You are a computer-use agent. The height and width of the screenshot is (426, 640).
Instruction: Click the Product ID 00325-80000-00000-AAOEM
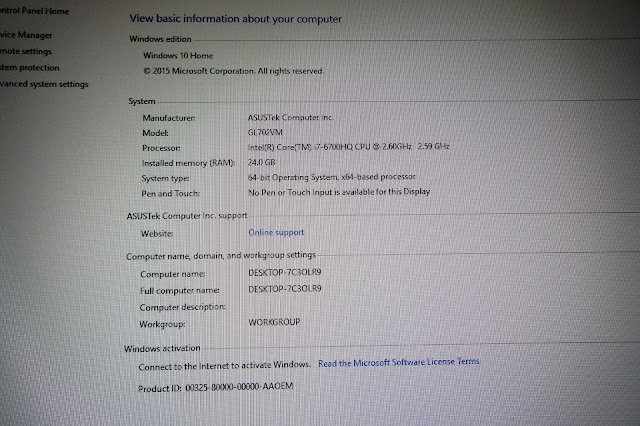216,388
